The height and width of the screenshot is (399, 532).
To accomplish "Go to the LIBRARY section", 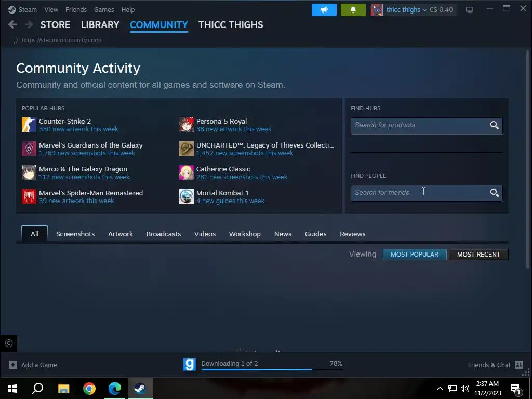I will pos(100,25).
